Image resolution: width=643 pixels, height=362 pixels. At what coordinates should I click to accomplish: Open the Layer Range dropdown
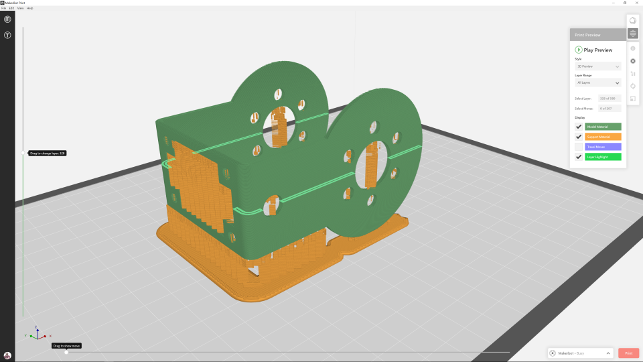[x=597, y=83]
